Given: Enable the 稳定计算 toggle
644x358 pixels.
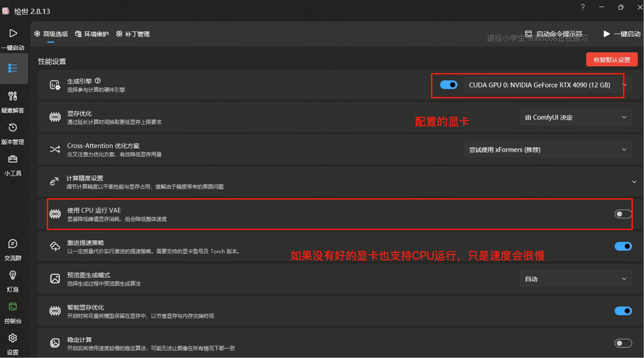Looking at the screenshot, I should pos(623,343).
